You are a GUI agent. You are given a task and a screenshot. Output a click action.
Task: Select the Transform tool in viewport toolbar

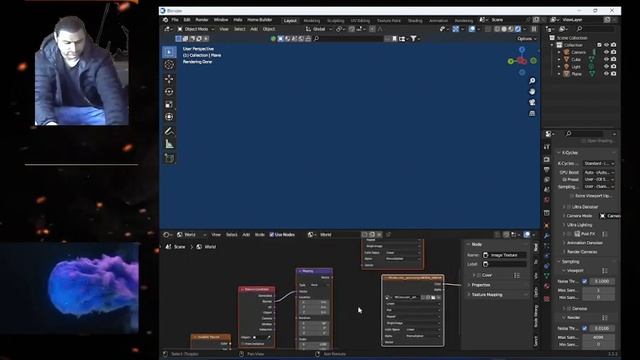click(169, 117)
